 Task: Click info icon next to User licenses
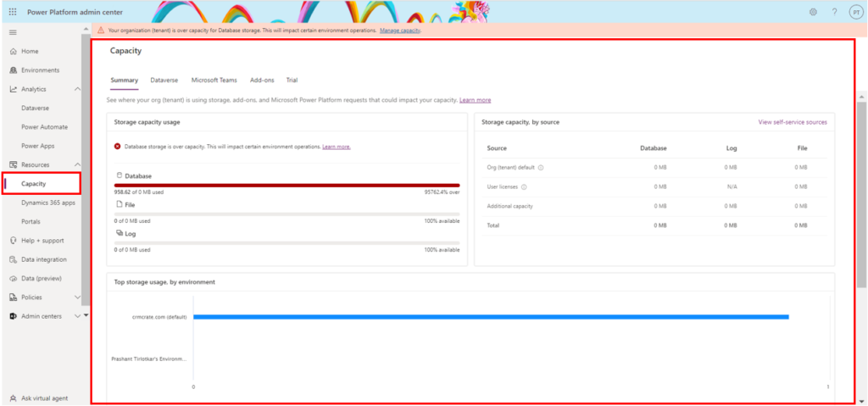click(524, 186)
